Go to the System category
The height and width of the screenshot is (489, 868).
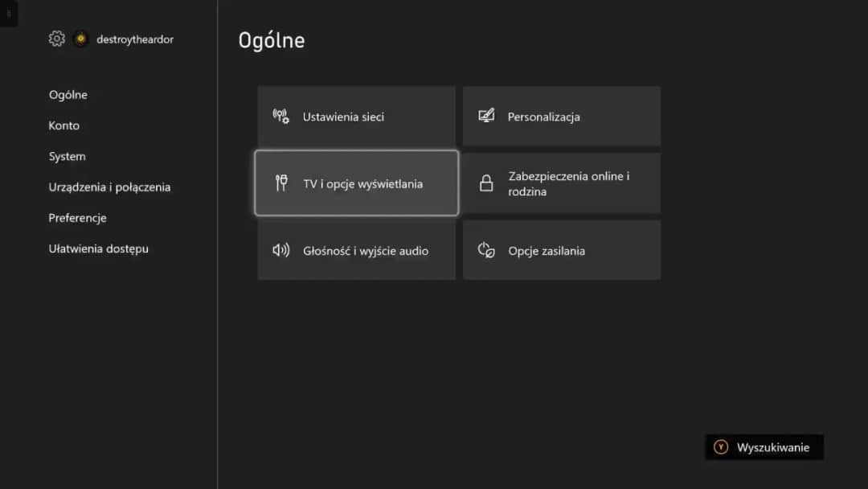coord(67,156)
